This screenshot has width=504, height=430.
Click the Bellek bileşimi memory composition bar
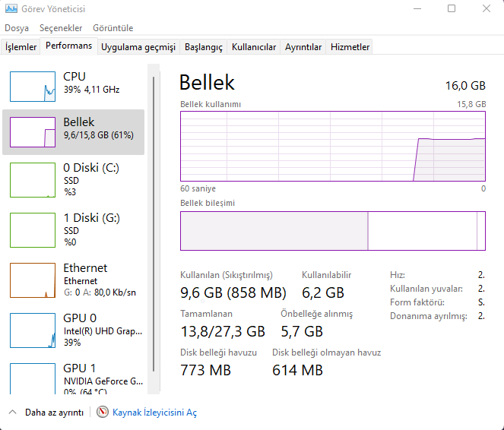pyautogui.click(x=332, y=231)
